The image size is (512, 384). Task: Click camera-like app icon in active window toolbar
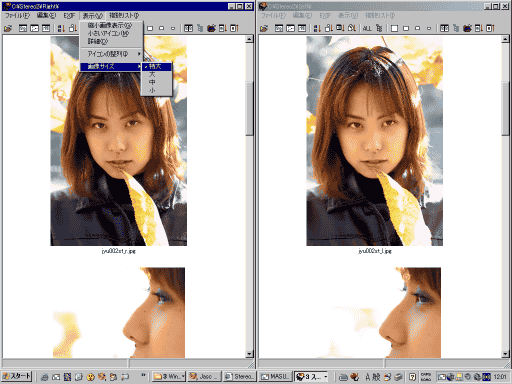pos(211,28)
